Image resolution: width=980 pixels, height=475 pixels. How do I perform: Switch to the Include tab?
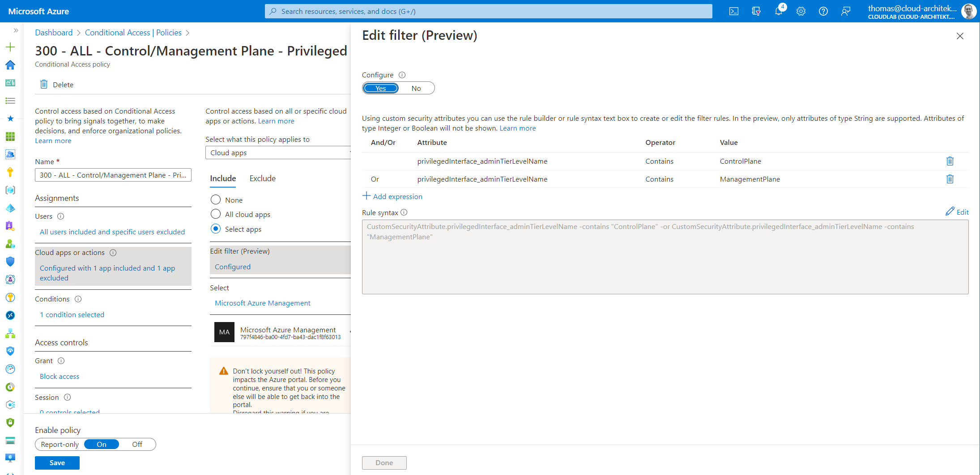[223, 178]
